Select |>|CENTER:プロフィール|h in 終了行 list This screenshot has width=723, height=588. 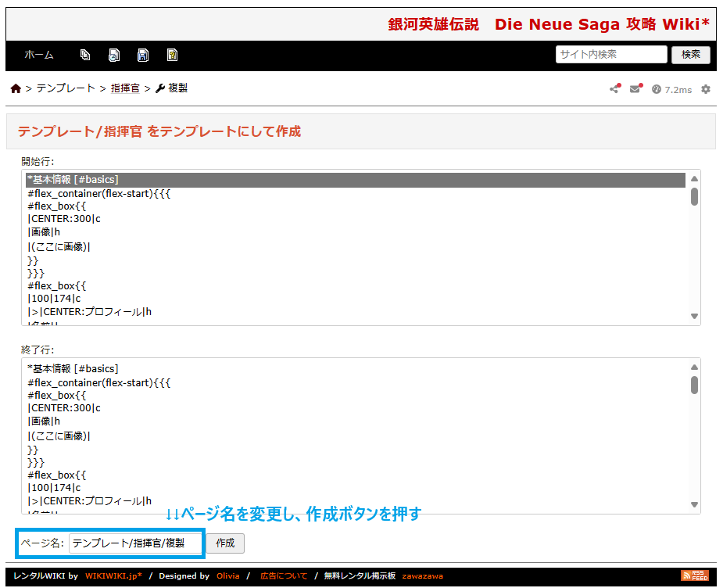coord(356,501)
